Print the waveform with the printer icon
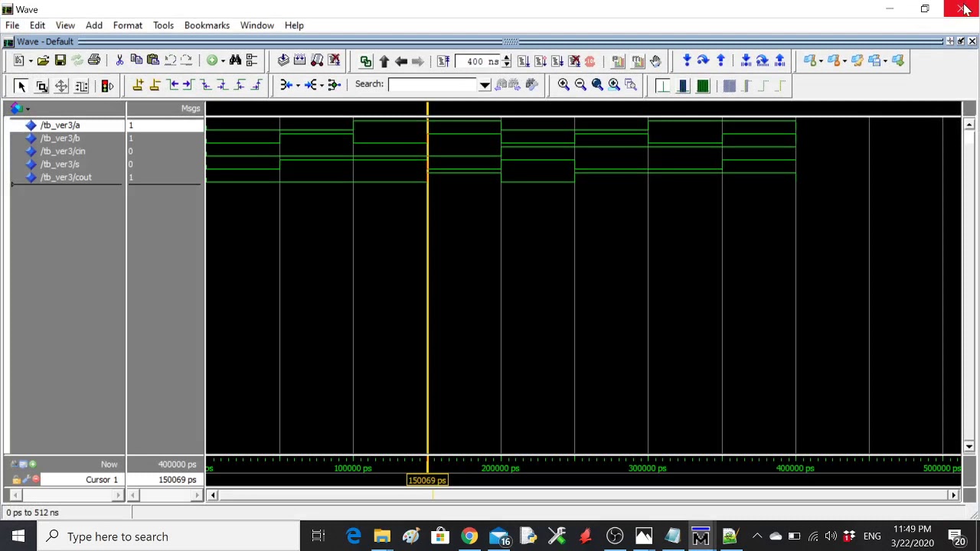The width and height of the screenshot is (980, 551). point(93,60)
